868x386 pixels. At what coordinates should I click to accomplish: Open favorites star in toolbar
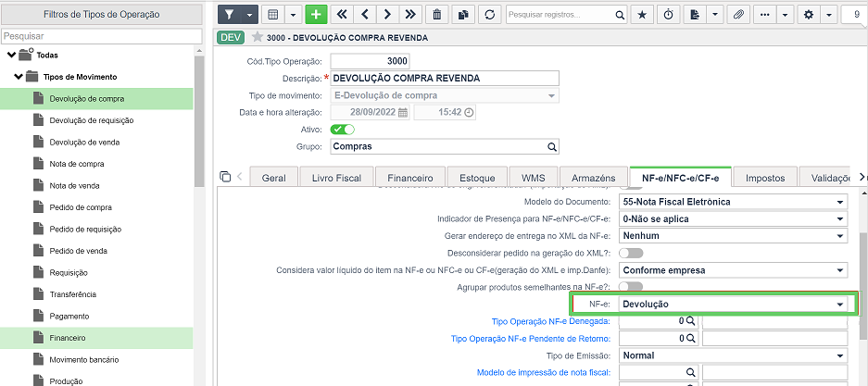click(642, 15)
